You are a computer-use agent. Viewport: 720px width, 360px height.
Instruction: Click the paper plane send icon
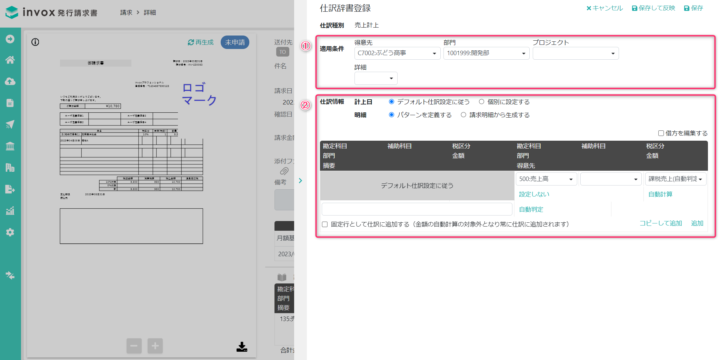click(x=10, y=124)
